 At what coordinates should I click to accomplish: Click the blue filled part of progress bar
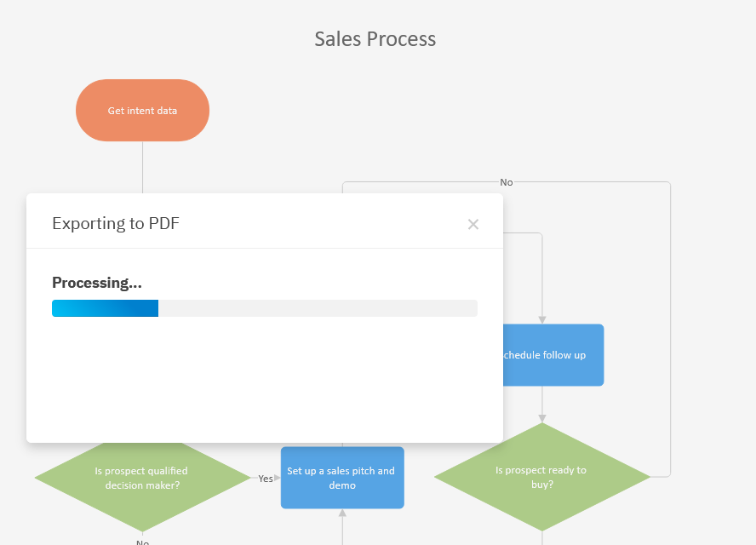pos(105,308)
